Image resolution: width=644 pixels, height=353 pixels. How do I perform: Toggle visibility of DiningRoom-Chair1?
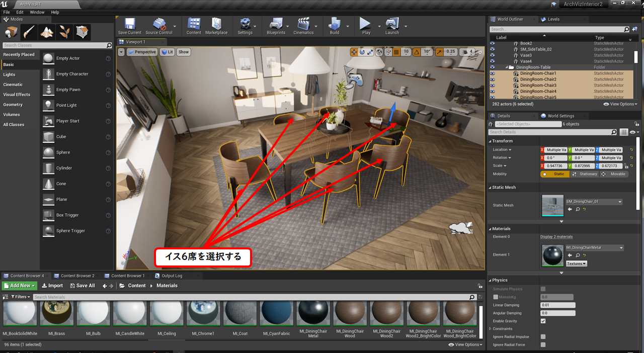[493, 73]
